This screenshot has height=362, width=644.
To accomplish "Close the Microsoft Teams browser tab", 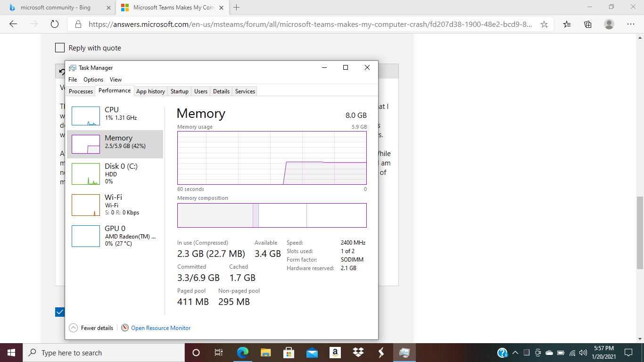I will pyautogui.click(x=221, y=8).
